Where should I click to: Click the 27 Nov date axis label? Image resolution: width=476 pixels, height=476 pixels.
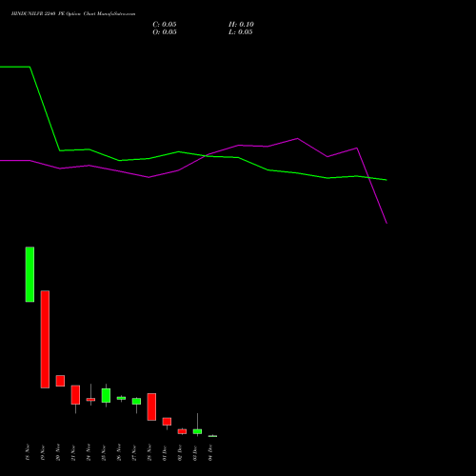[x=134, y=452]
